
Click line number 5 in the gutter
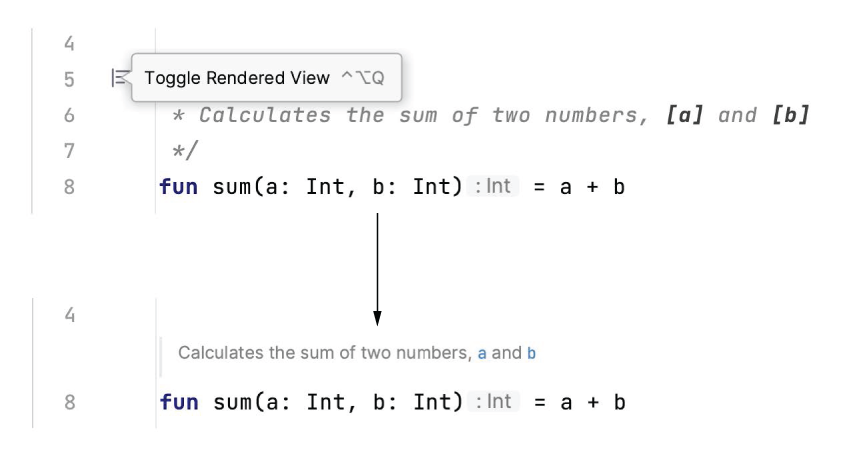pos(69,80)
